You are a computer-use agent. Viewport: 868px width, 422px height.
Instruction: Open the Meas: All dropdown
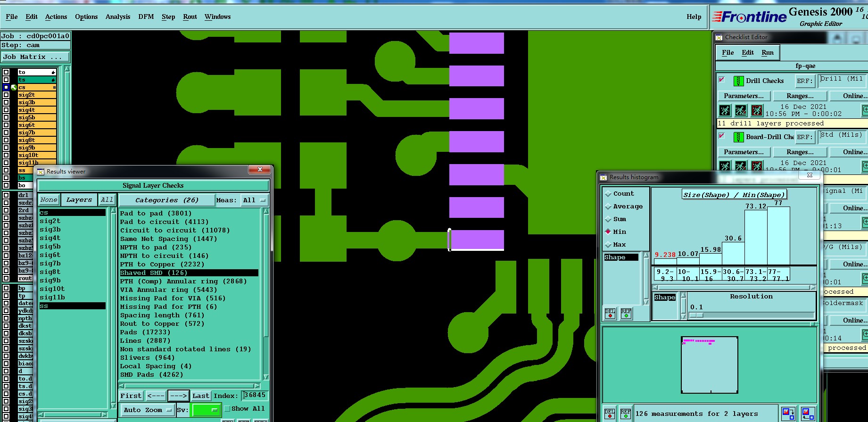(255, 200)
